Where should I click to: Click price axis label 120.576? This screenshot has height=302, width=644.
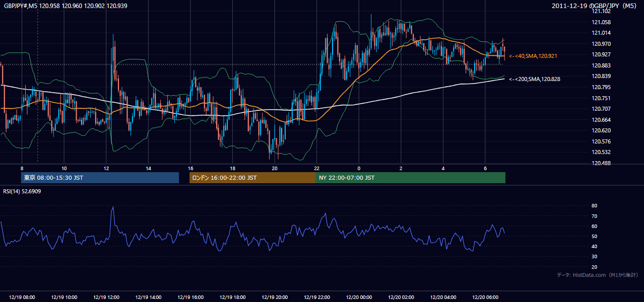601,141
